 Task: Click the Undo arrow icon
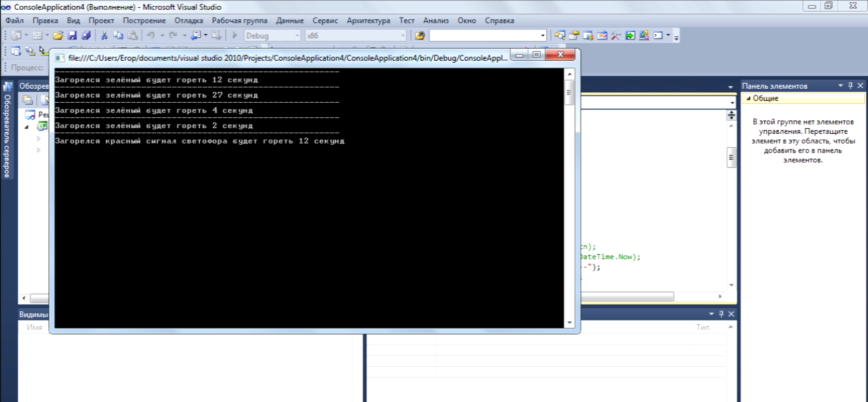151,36
